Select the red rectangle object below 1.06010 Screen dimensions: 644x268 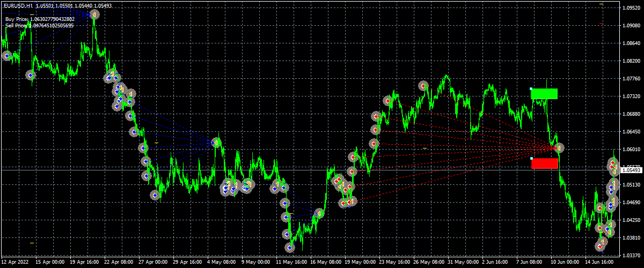[544, 163]
